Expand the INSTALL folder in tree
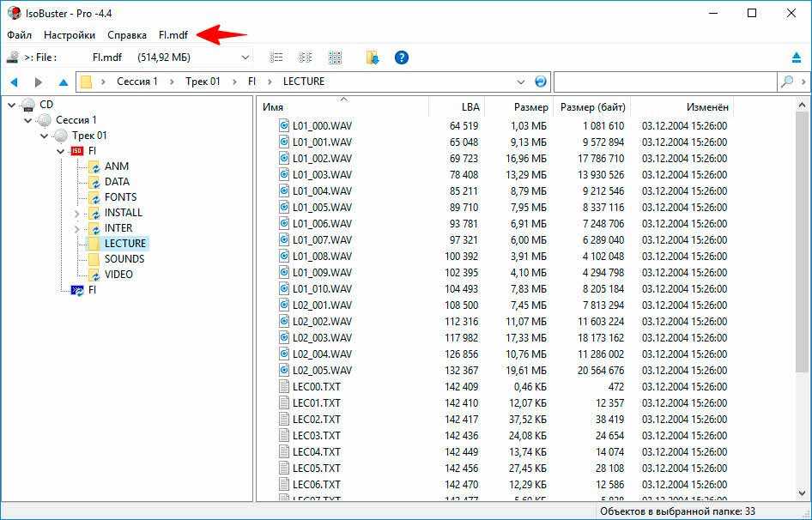812x520 pixels. [x=76, y=213]
